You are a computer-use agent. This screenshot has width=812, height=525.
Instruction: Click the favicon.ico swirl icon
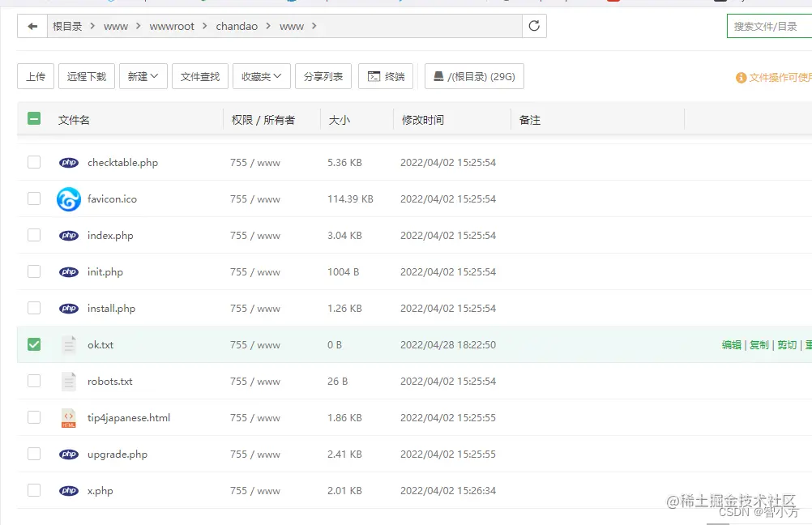point(69,199)
